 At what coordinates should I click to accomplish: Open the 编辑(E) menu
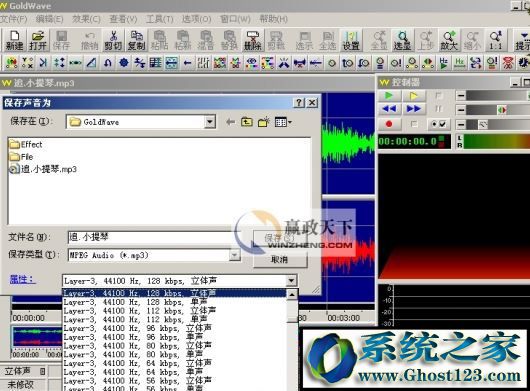(x=49, y=19)
